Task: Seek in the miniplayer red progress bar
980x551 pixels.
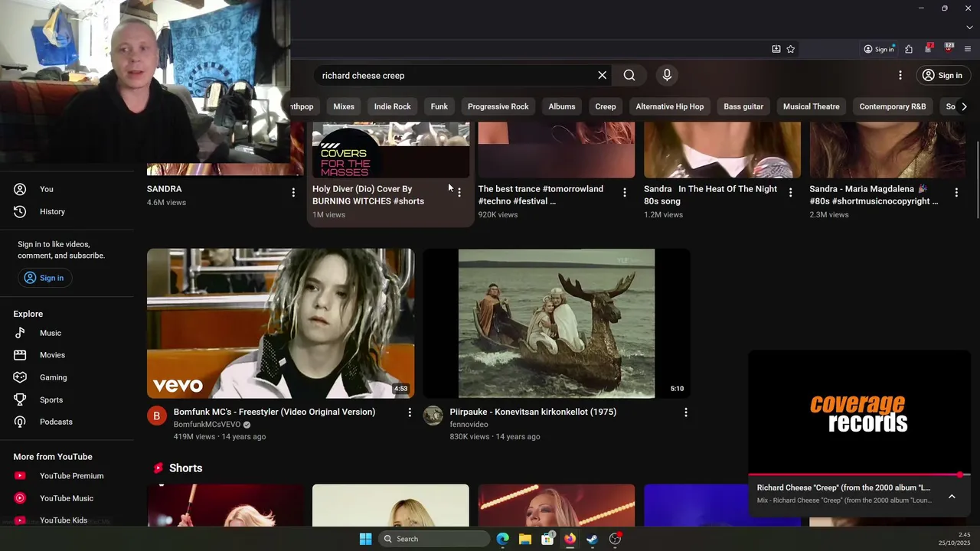Action: [x=859, y=475]
